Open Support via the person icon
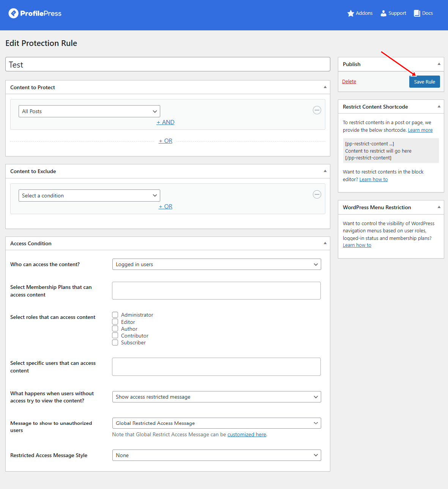448x489 pixels. pos(383,13)
